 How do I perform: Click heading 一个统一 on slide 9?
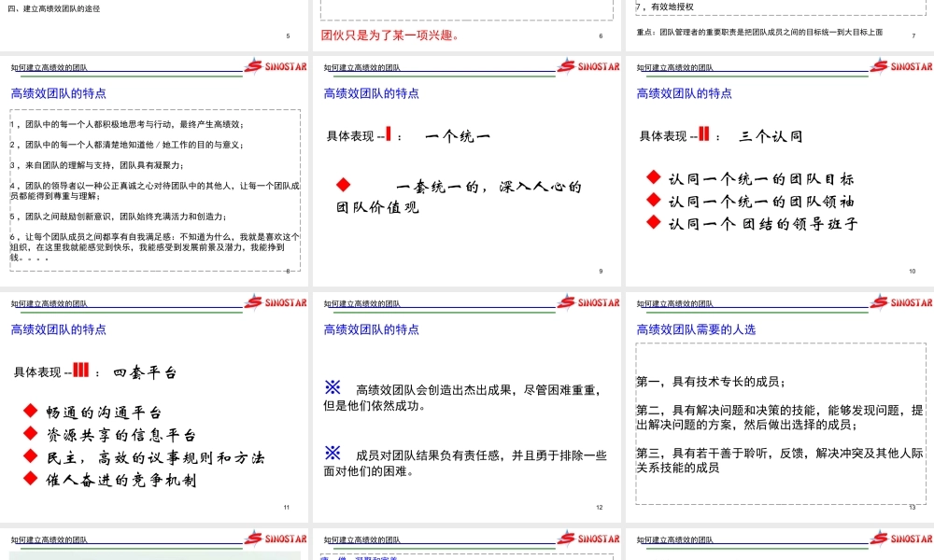(x=458, y=136)
